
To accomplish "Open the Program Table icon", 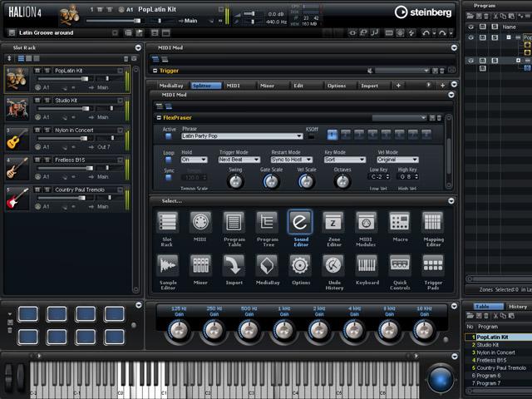I will click(234, 222).
